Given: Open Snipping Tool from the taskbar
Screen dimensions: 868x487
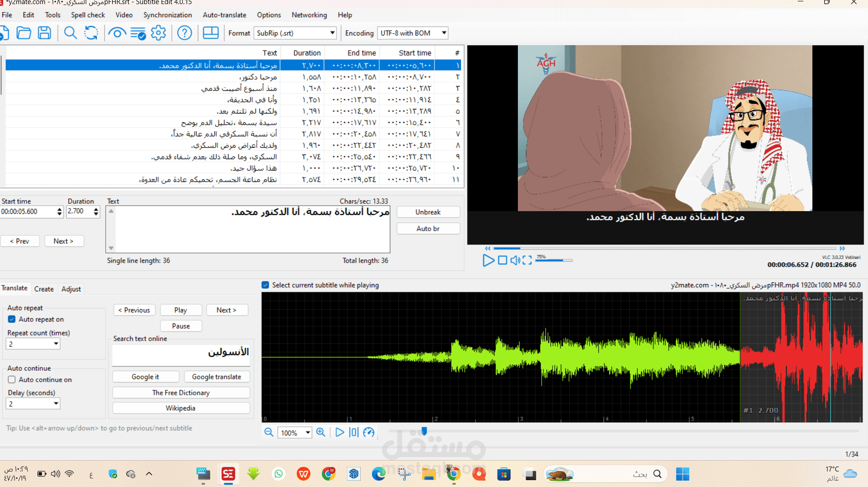Looking at the screenshot, I should (404, 474).
